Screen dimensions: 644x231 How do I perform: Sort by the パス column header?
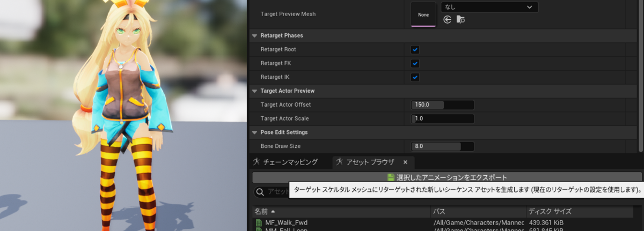(478, 211)
